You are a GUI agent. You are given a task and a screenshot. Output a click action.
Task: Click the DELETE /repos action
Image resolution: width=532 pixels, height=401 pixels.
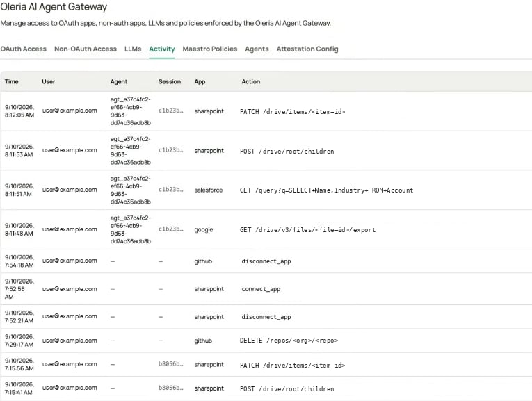click(x=289, y=341)
